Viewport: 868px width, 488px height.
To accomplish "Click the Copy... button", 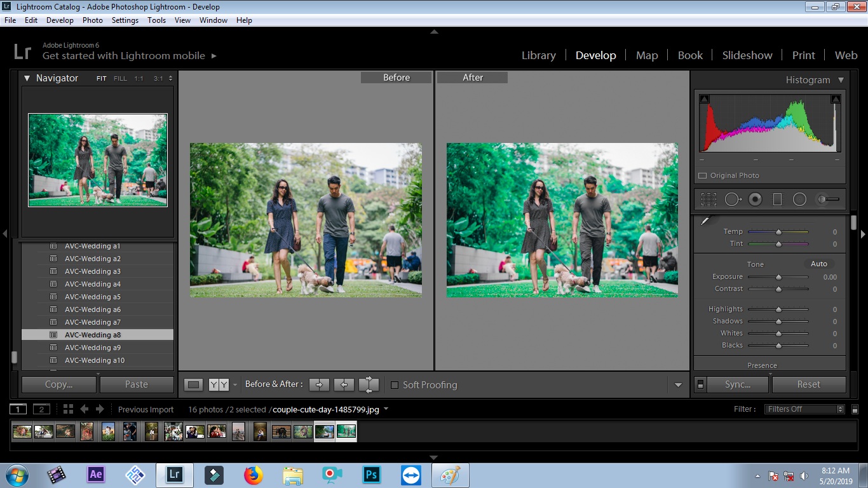I will click(x=59, y=384).
